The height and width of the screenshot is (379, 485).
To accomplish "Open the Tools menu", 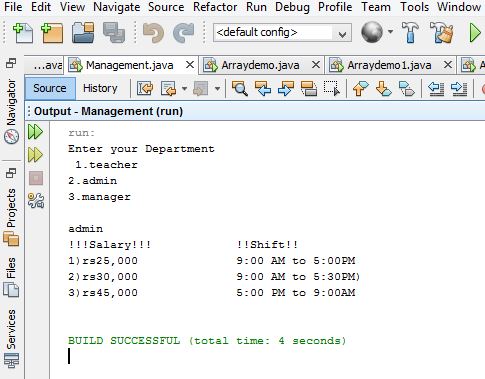I will point(414,7).
